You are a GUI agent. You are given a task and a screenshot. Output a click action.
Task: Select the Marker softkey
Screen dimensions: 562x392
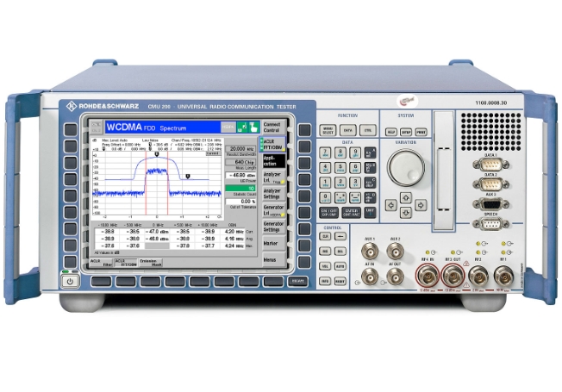272,243
